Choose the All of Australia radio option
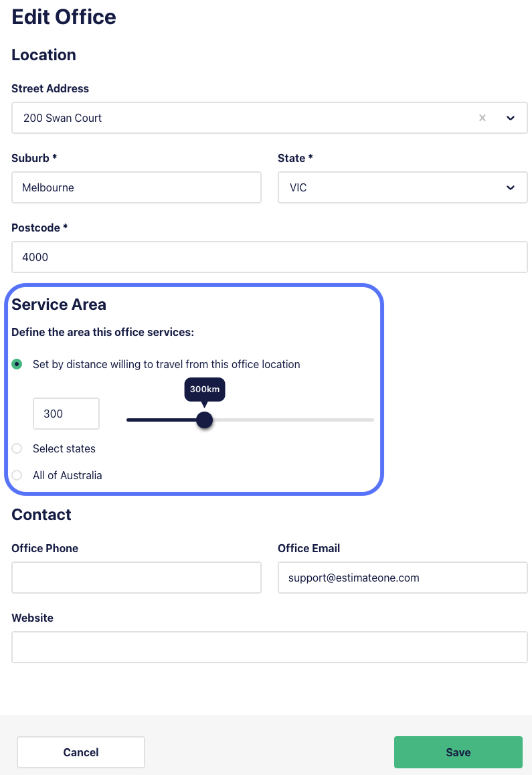The image size is (532, 775). [x=17, y=475]
